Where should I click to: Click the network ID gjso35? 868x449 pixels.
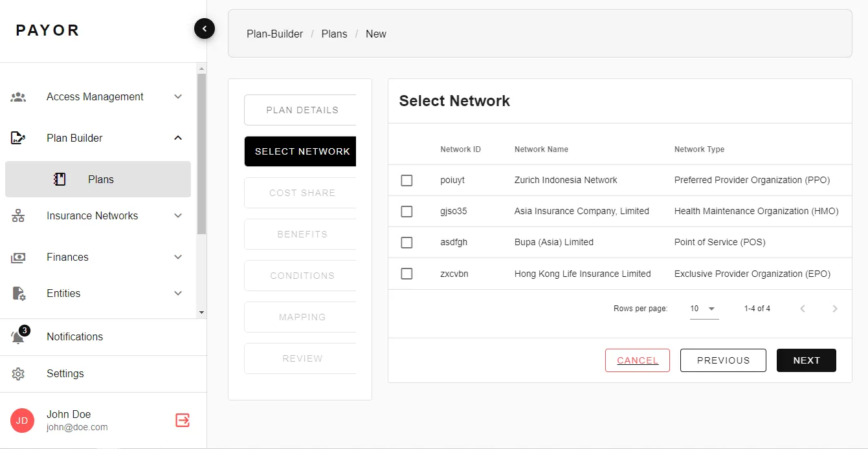click(454, 212)
